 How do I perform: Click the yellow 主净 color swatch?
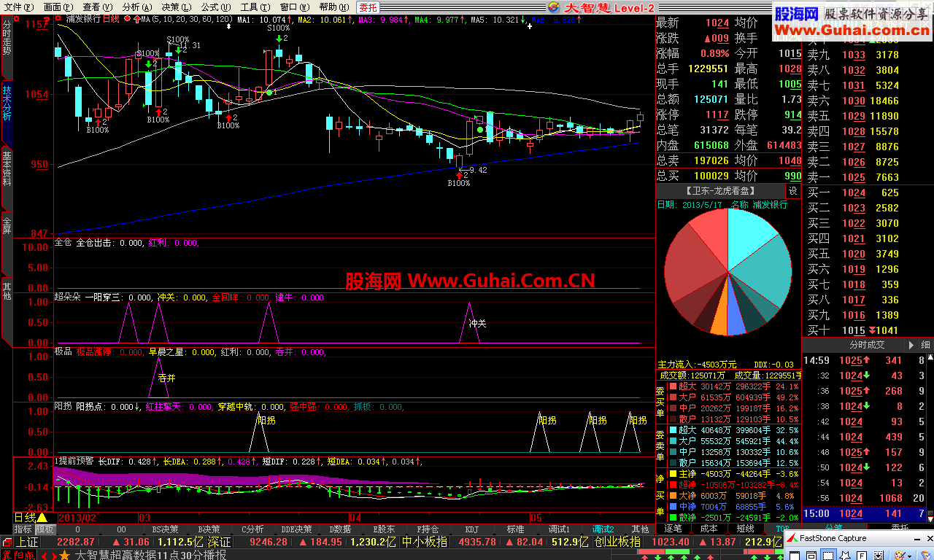[672, 474]
